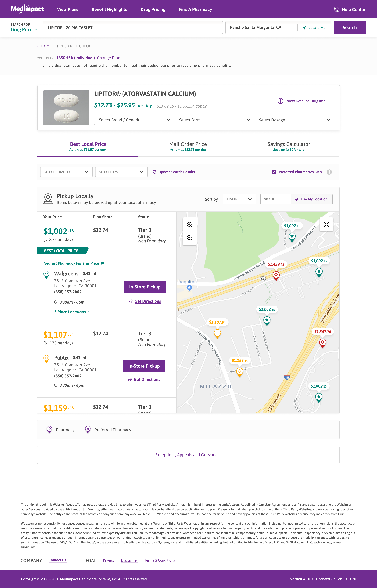377x588 pixels.
Task: Get Directions to Publix
Action: coord(144,380)
